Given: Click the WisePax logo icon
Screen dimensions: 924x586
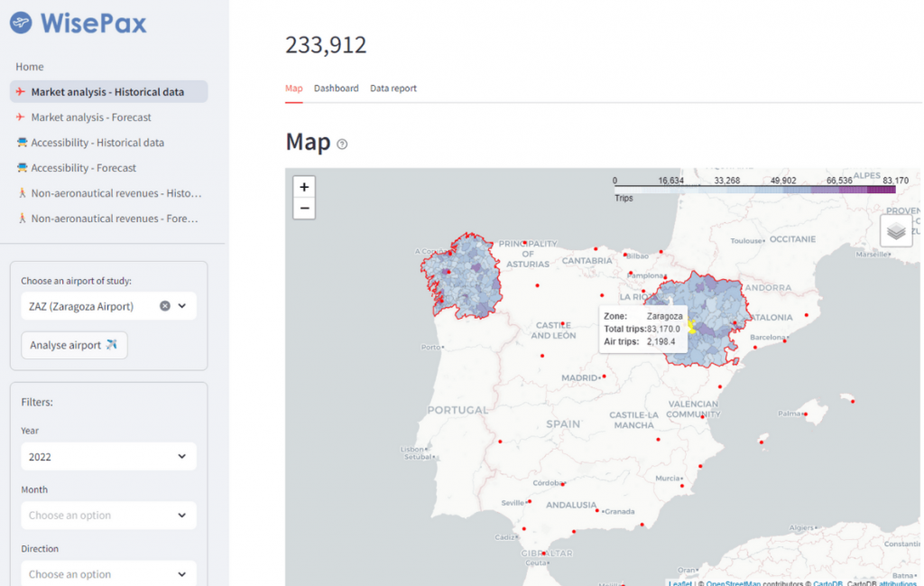Looking at the screenshot, I should coord(21,23).
